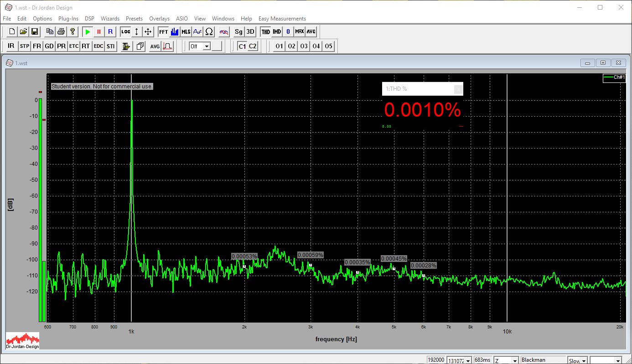This screenshot has width=632, height=364.
Task: Pause measurement with the red pause icon
Action: pyautogui.click(x=98, y=32)
